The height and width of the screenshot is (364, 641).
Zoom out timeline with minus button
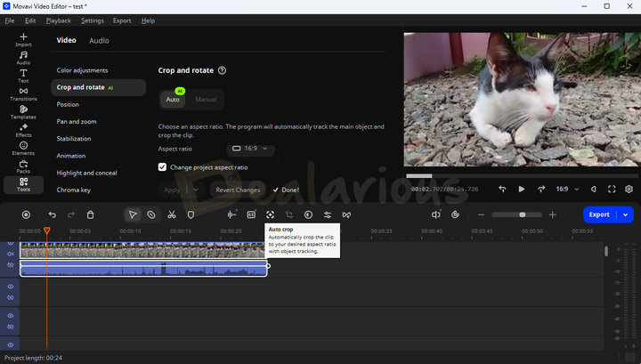pos(481,214)
